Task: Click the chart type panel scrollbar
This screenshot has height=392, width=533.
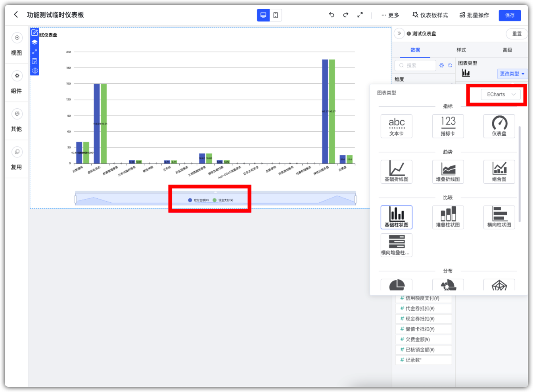Action: pyautogui.click(x=520, y=174)
